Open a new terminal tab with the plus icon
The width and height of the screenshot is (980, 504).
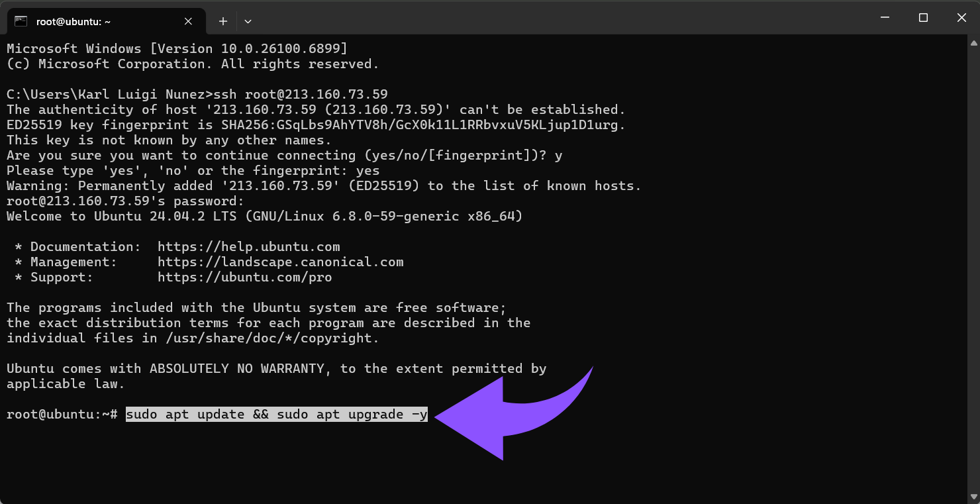coord(222,21)
